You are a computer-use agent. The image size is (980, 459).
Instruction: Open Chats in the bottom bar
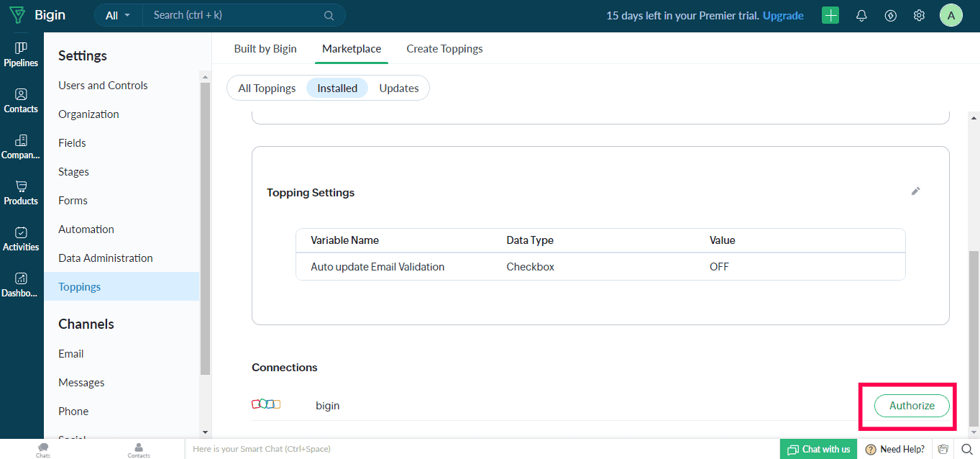43,450
